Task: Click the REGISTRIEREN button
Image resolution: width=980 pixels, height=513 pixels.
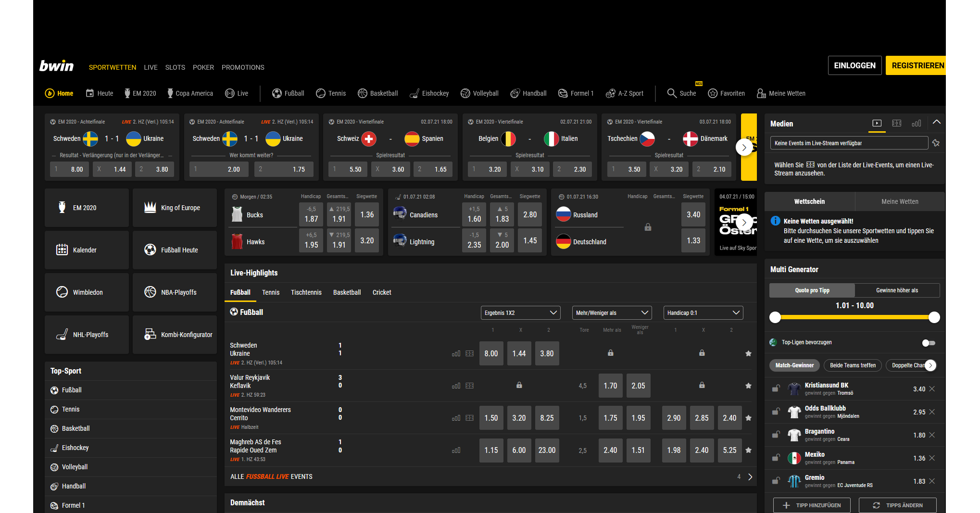Action: tap(916, 65)
